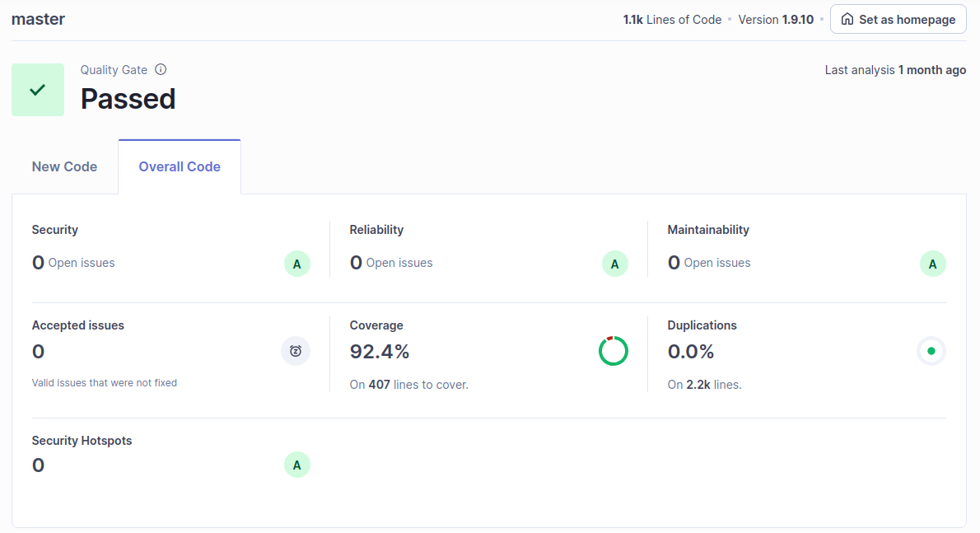Click the Reliability A rating badge
This screenshot has width=980, height=533.
click(615, 264)
